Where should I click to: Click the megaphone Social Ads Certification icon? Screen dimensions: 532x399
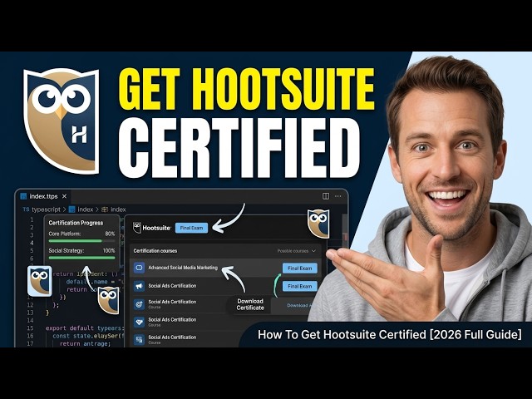pos(139,286)
